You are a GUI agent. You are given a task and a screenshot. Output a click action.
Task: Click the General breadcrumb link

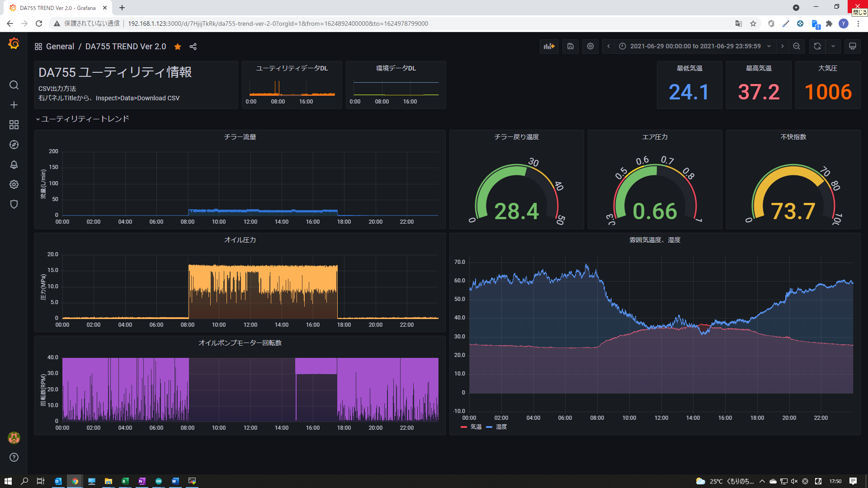click(x=60, y=46)
